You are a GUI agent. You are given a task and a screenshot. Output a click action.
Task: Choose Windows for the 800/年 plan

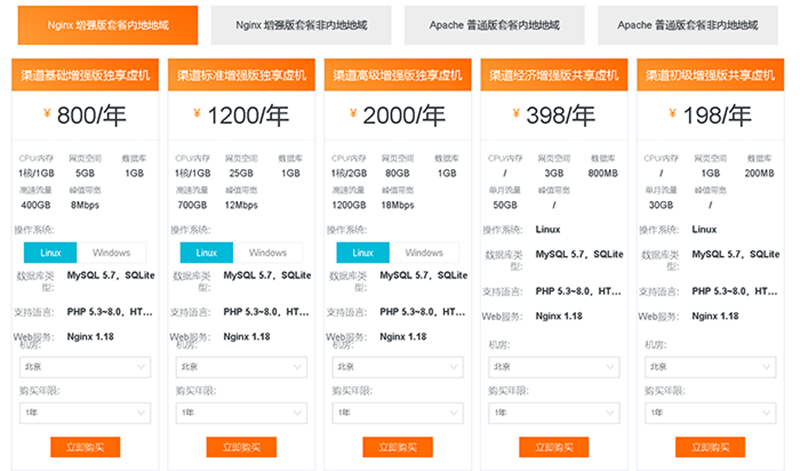pos(111,252)
